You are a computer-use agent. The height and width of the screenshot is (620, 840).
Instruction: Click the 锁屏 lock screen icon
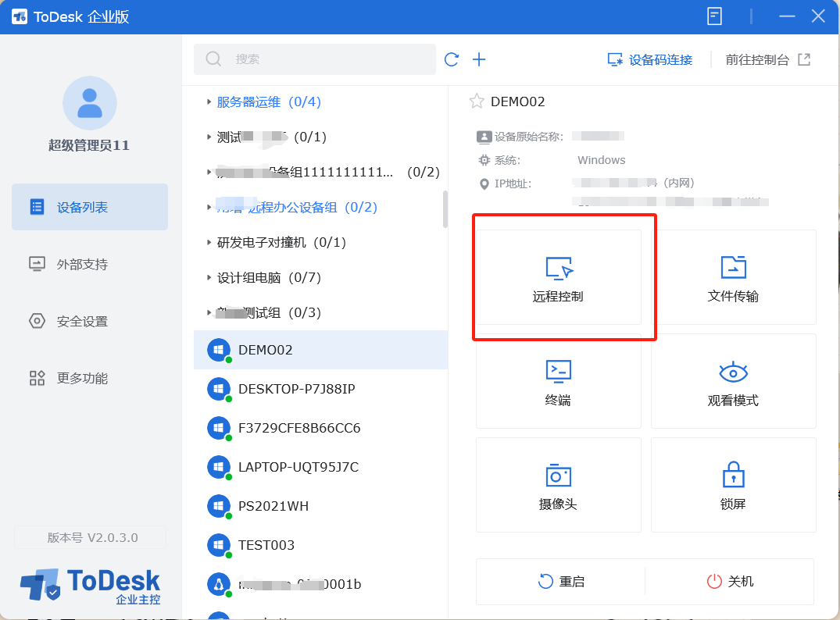(733, 476)
